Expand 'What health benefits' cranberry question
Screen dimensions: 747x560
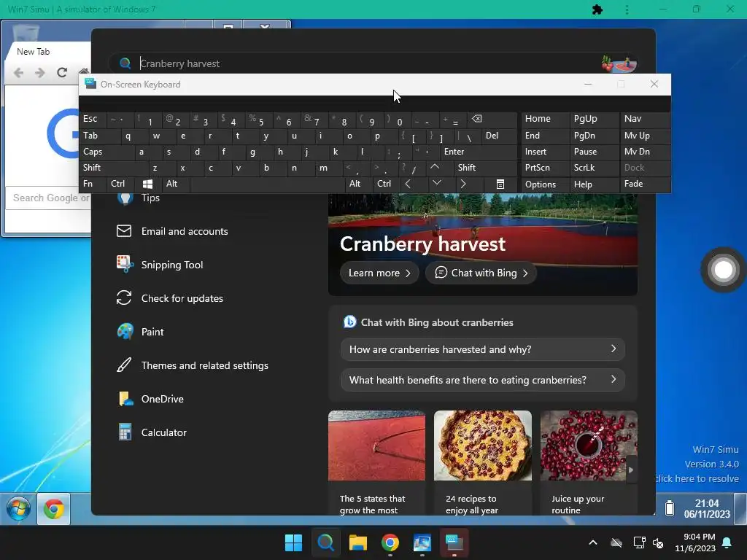tap(483, 380)
